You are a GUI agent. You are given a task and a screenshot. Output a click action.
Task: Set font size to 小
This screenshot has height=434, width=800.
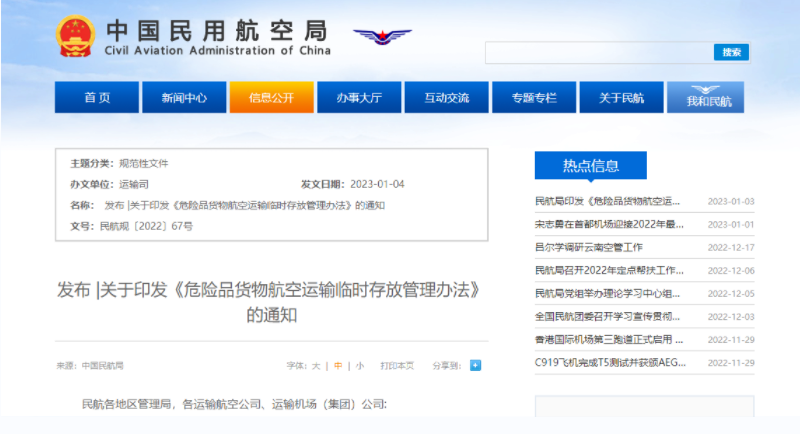pyautogui.click(x=360, y=366)
